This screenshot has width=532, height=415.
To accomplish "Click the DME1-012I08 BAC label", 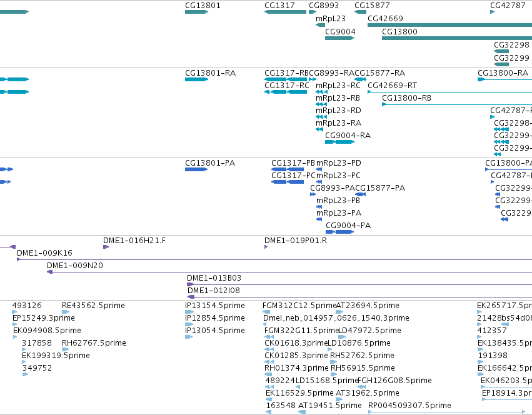I will pos(214,291).
